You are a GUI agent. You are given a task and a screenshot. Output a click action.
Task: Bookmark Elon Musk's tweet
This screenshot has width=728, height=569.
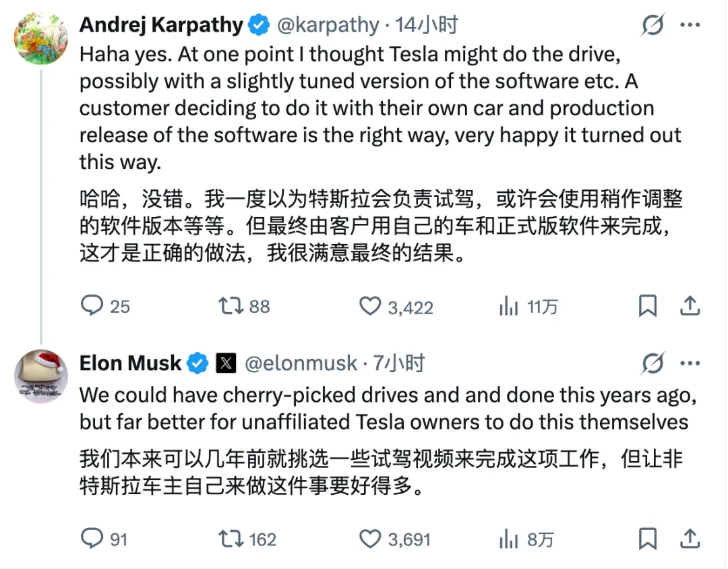pyautogui.click(x=647, y=539)
